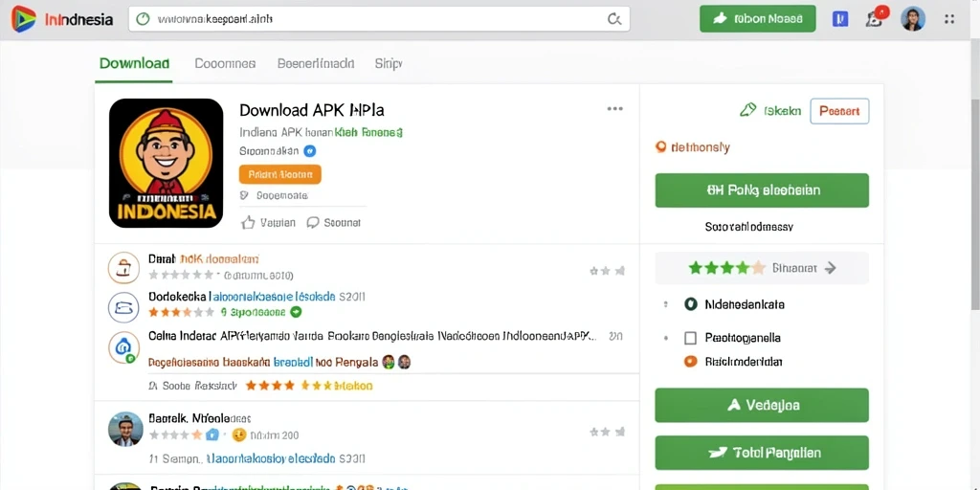Click the small face avatars after Rengala

[396, 361]
